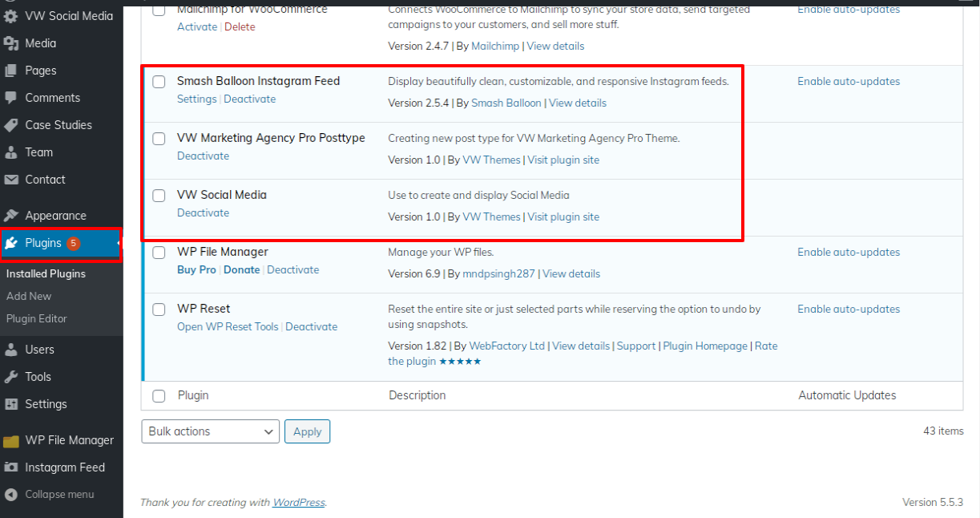980x518 pixels.
Task: Open the Bulk actions dropdown
Action: coord(210,431)
